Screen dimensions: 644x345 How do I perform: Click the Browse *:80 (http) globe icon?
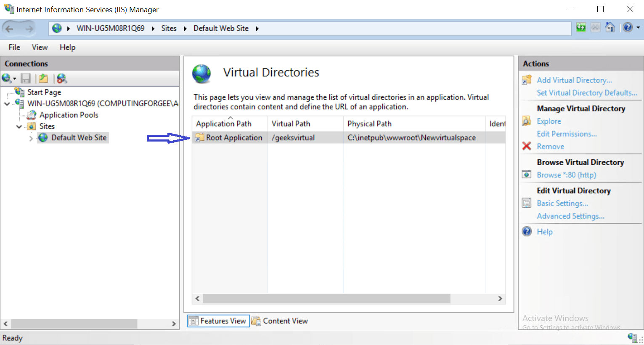[527, 174]
